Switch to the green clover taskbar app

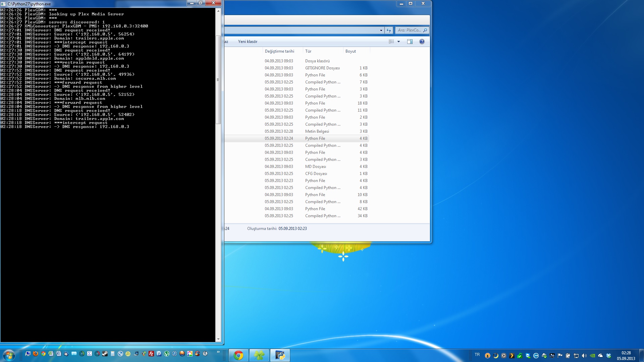(x=259, y=355)
